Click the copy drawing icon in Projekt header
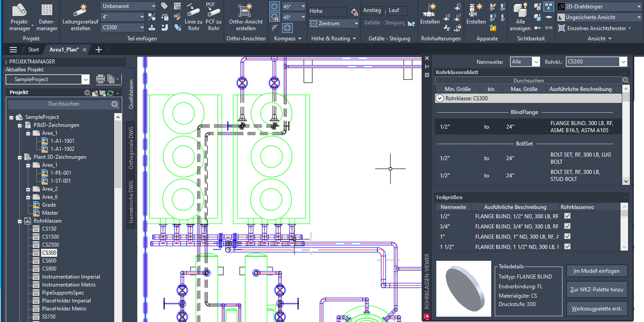The width and height of the screenshot is (644, 322). (103, 93)
